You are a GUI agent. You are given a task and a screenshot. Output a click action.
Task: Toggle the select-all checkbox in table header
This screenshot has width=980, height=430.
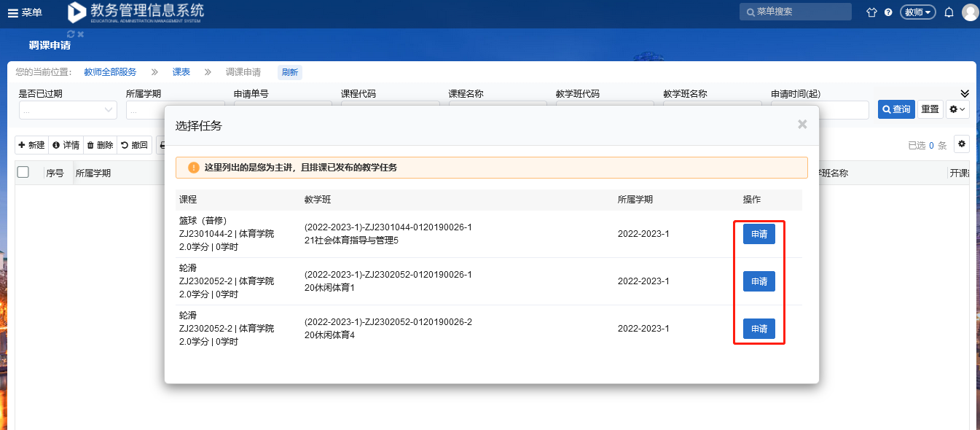click(x=23, y=173)
